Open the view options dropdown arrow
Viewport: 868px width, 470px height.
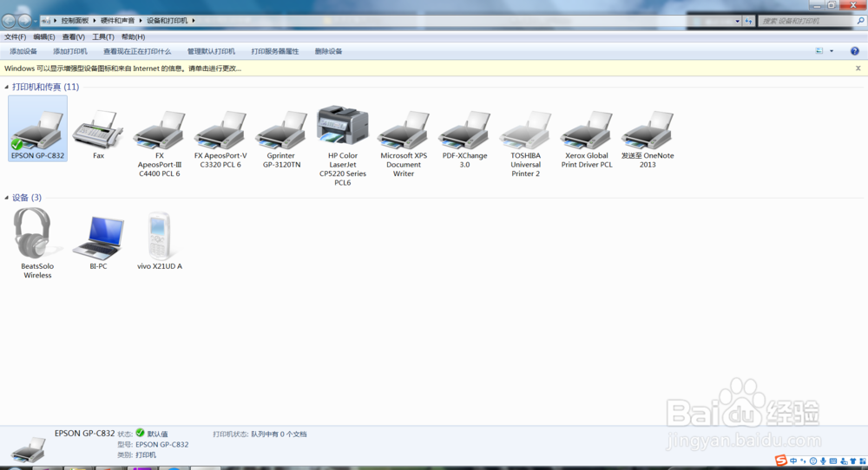pyautogui.click(x=832, y=51)
